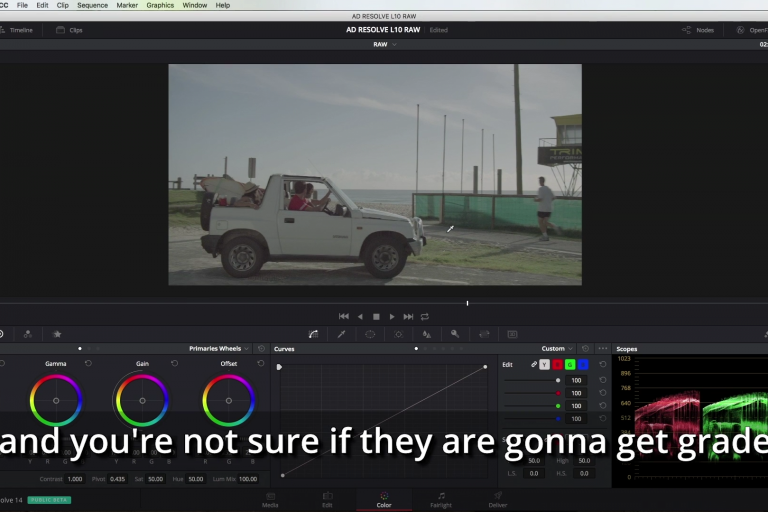Click the viewer scrubber playhead

[467, 303]
